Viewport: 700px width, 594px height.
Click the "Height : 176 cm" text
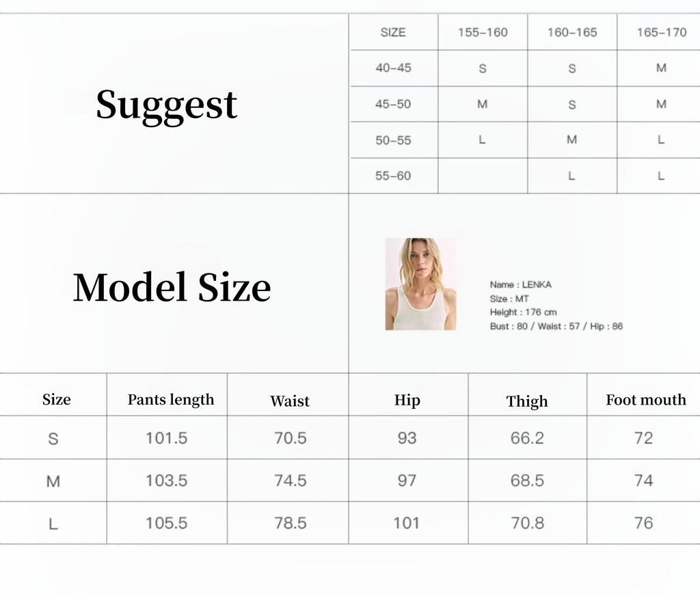[x=523, y=312]
